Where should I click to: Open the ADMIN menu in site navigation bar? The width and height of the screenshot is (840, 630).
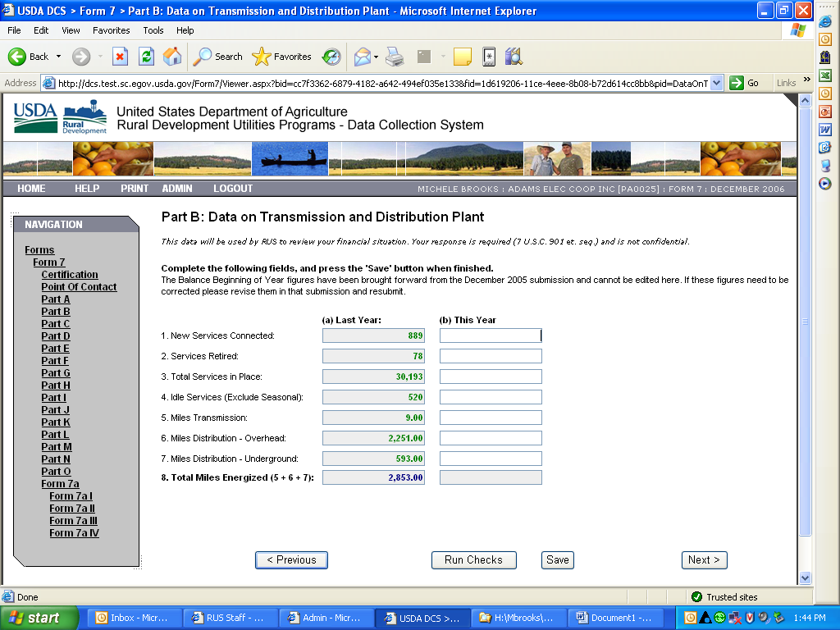click(177, 189)
